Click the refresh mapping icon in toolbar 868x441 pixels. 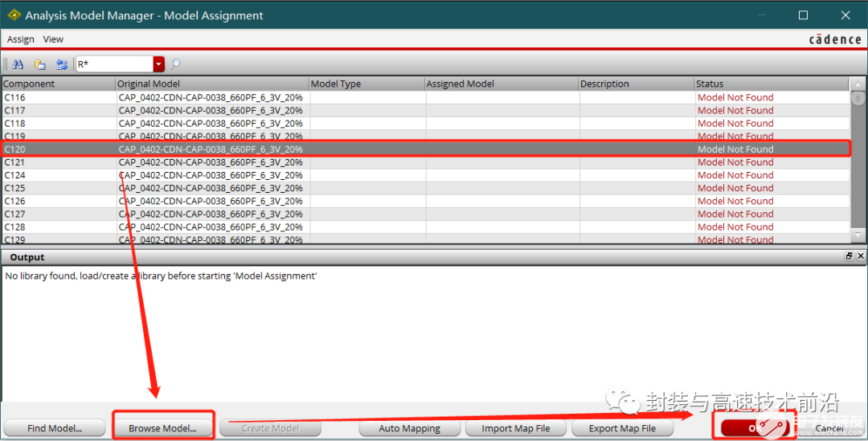[61, 64]
